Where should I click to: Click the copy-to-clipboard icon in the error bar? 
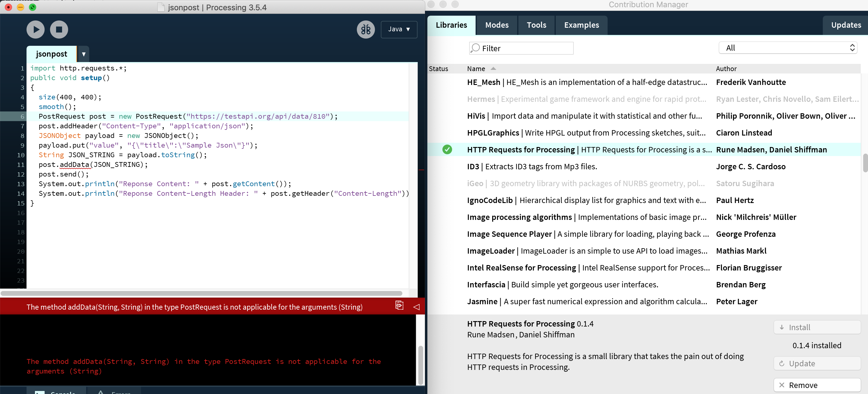coord(399,305)
